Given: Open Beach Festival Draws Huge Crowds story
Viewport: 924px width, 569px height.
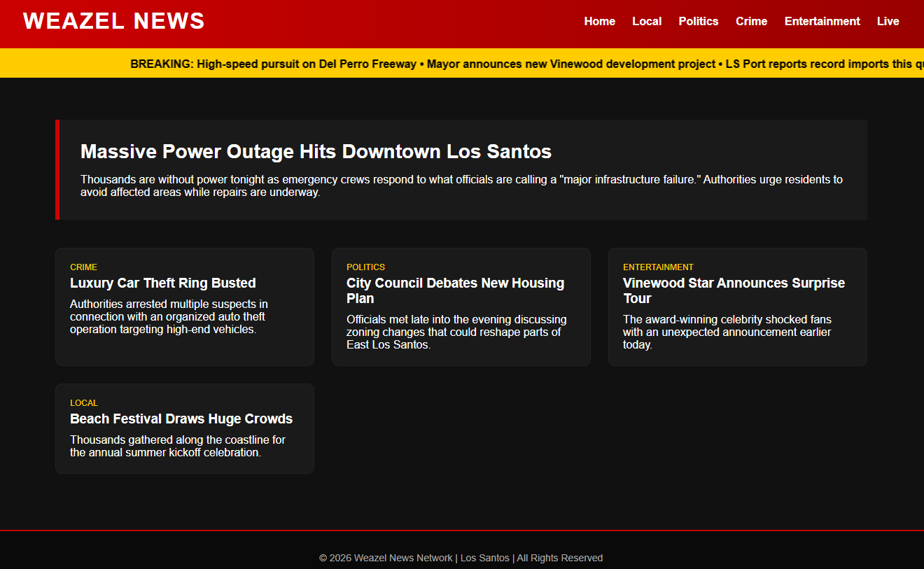Looking at the screenshot, I should 181,419.
